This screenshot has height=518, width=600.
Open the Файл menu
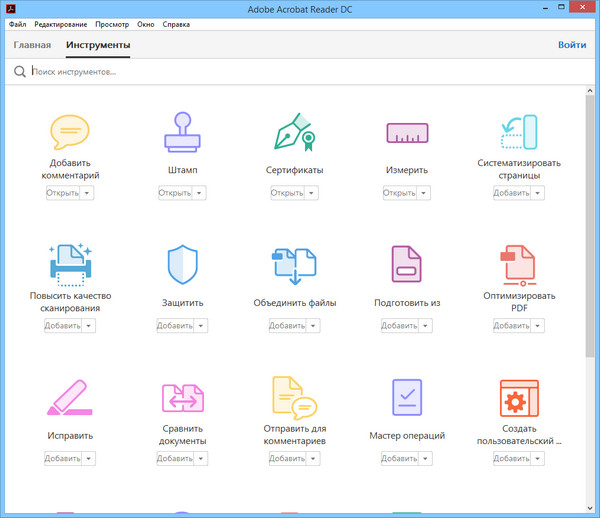coord(17,23)
